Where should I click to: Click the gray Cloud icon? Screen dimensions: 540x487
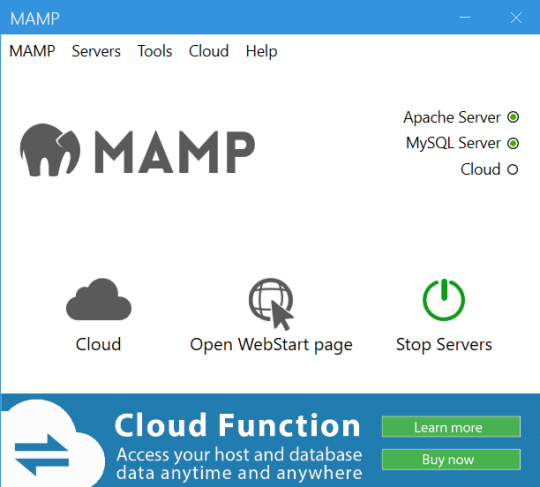tap(99, 299)
